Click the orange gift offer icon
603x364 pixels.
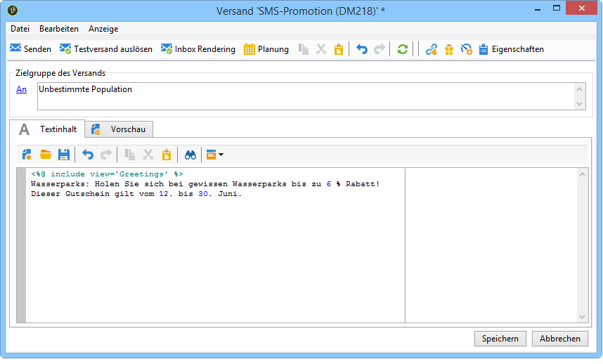coord(449,49)
